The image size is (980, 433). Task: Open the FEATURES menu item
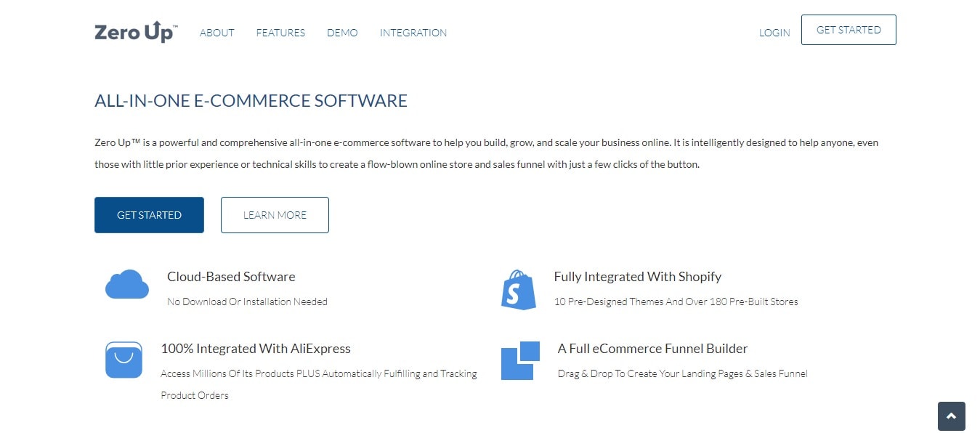point(280,33)
